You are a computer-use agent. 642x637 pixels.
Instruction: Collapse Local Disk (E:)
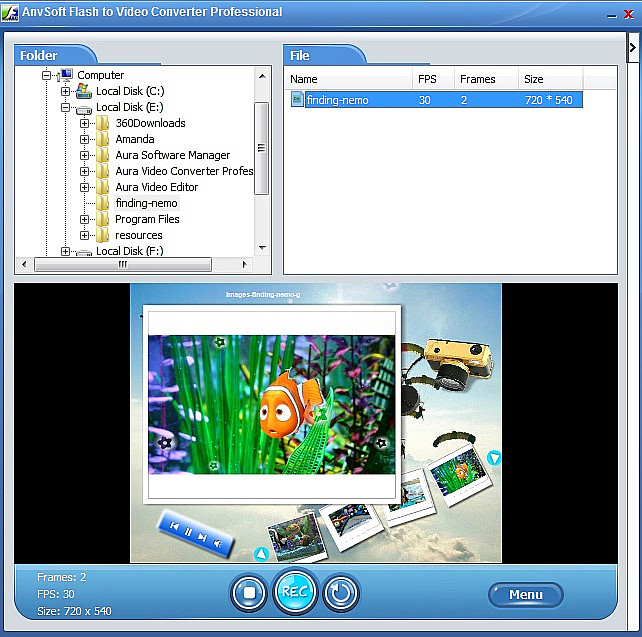click(x=65, y=107)
